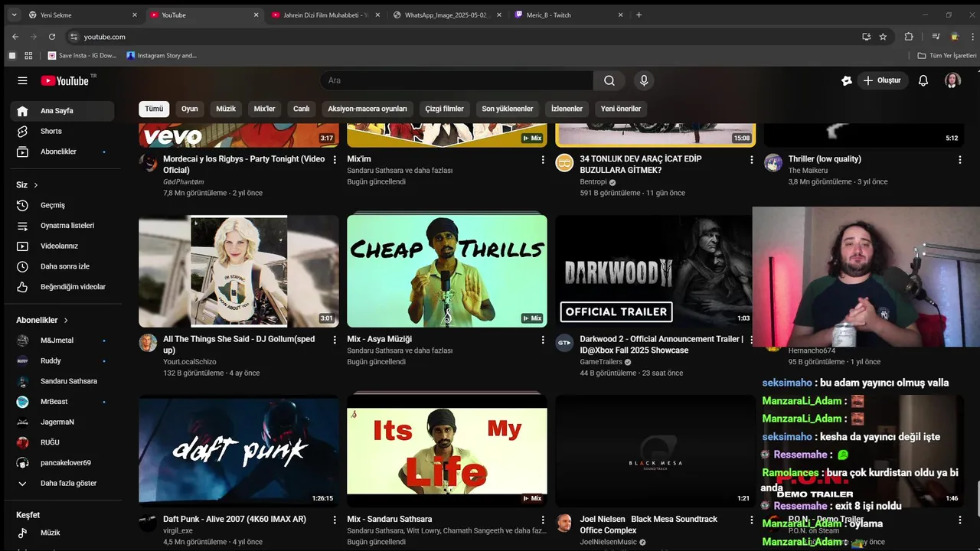Open a new browser tab
This screenshot has width=980, height=551.
(639, 15)
